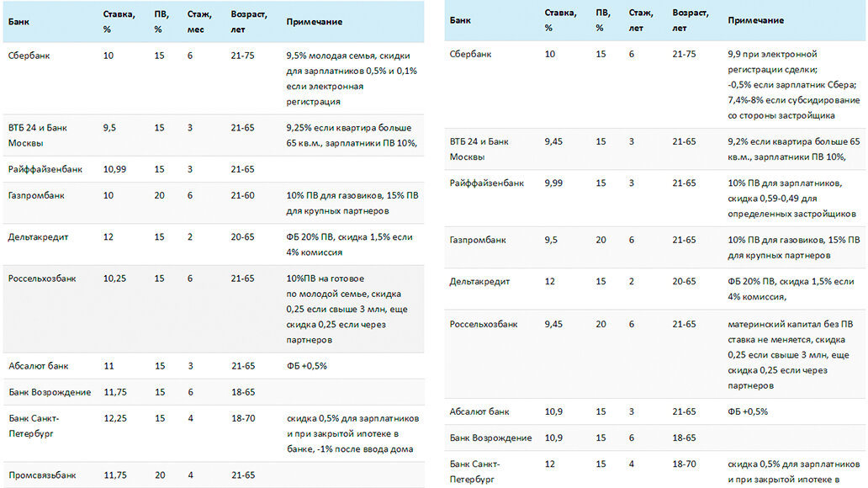This screenshot has width=868, height=488.
Task: Click the down payment 20 in Промсвязьбанк row
Action: [x=160, y=475]
